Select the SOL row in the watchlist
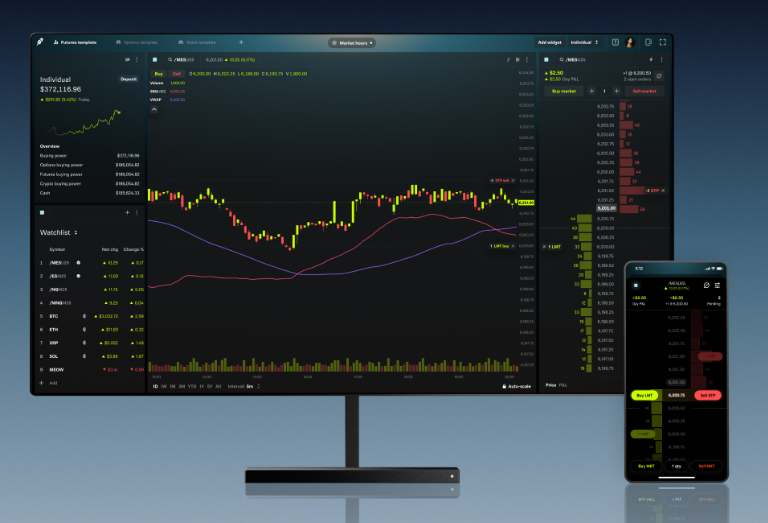This screenshot has height=523, width=768. pyautogui.click(x=91, y=356)
